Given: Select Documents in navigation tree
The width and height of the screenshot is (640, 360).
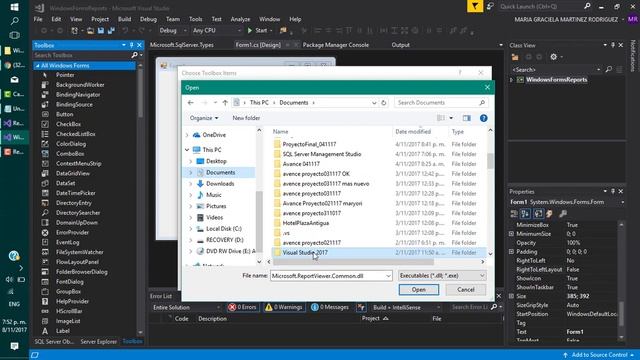Looking at the screenshot, I should tap(220, 173).
